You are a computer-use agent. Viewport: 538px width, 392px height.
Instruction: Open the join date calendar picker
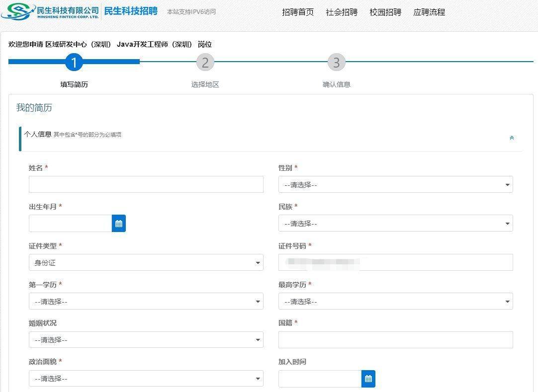point(368,379)
